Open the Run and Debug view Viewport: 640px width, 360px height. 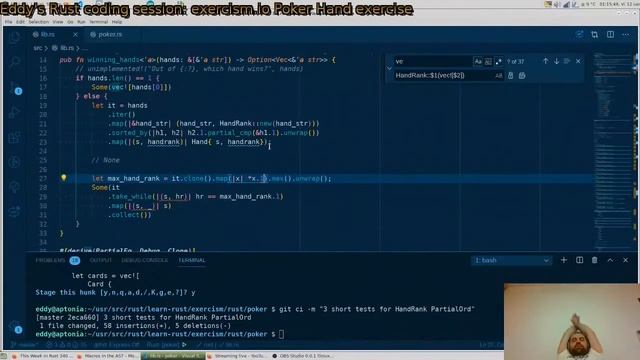[x=15, y=112]
